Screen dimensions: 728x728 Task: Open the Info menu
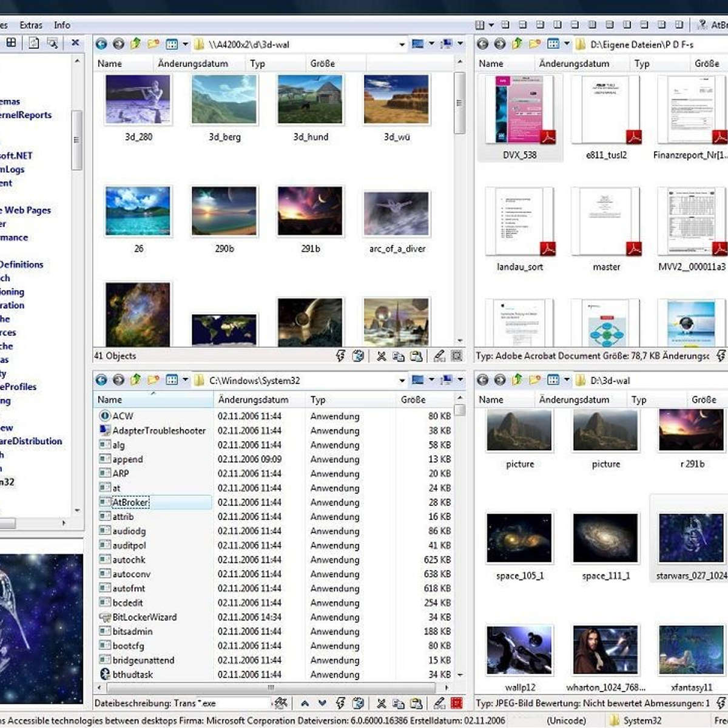[x=62, y=25]
